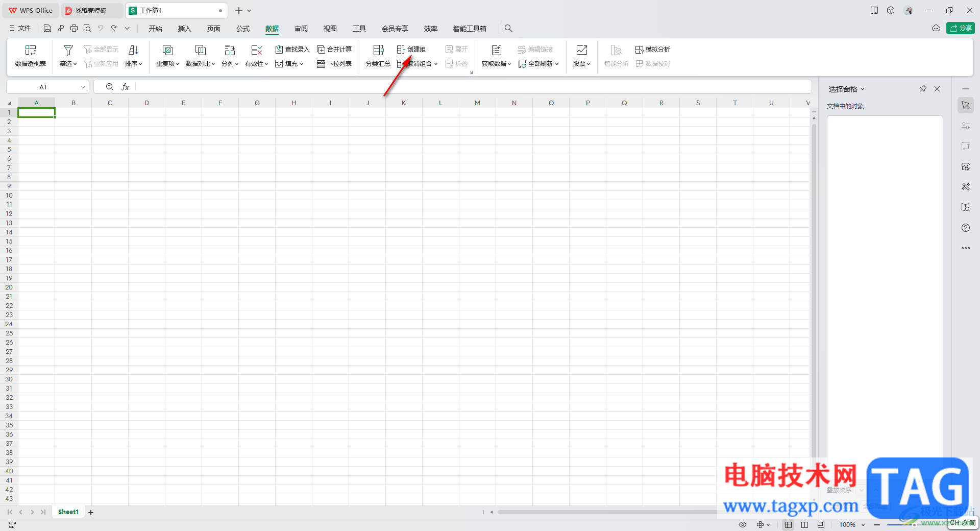Expand the Name Box dropdown arrow
The image size is (980, 531).
pos(83,87)
